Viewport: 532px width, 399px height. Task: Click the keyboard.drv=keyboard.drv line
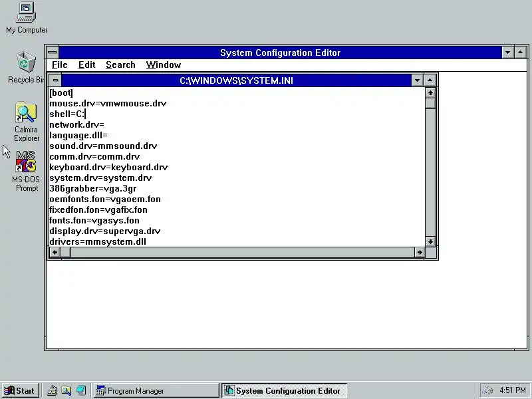(x=108, y=168)
